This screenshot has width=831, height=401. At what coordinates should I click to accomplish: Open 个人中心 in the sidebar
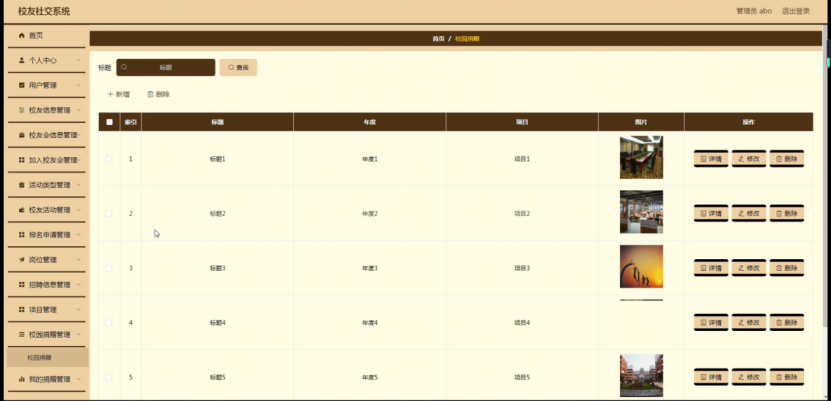point(46,60)
